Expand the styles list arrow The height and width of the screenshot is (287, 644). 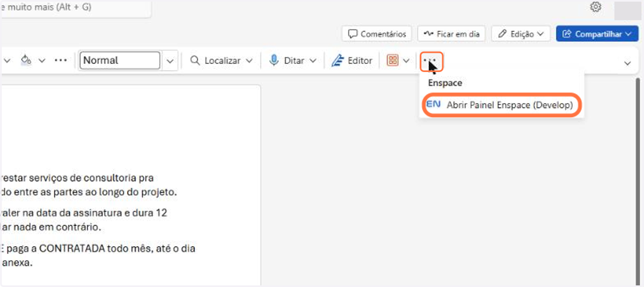click(170, 61)
